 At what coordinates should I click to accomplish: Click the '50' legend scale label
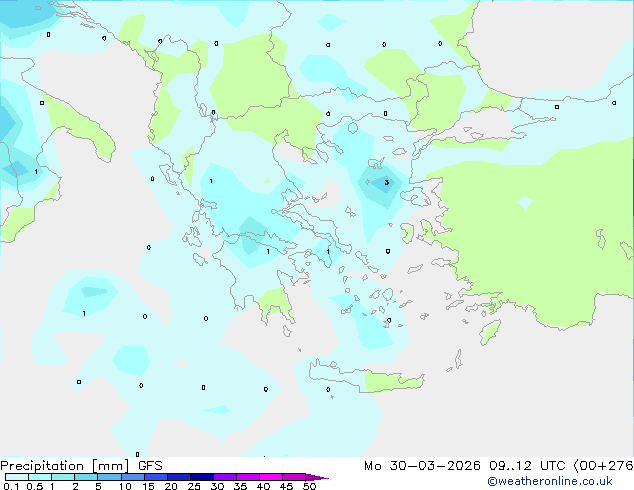pos(309,486)
